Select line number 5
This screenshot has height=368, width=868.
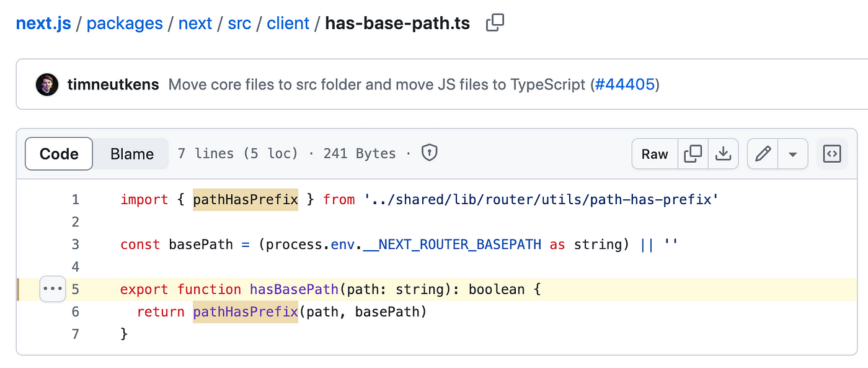(76, 289)
